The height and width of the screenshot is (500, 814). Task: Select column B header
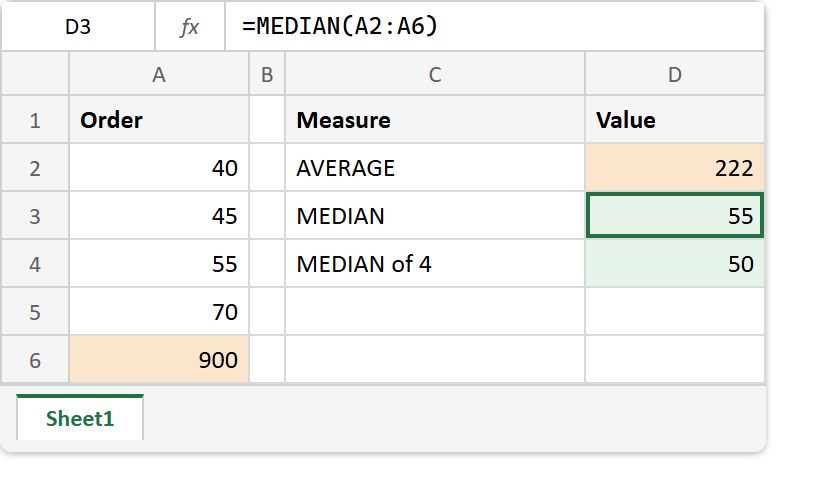coord(267,74)
